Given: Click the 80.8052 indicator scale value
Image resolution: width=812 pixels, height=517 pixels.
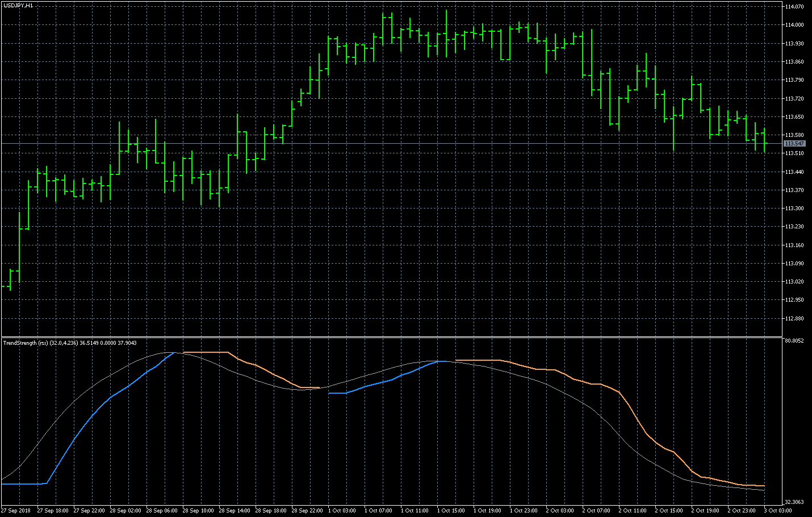Looking at the screenshot, I should click(x=794, y=341).
